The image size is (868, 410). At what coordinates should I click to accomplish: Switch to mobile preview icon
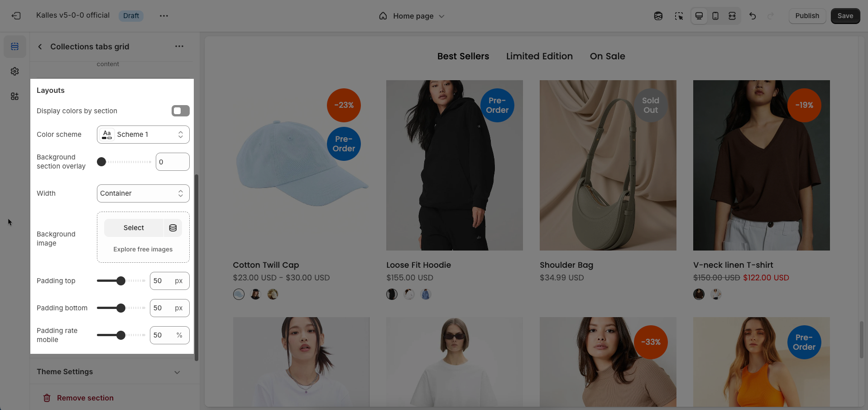[715, 16]
